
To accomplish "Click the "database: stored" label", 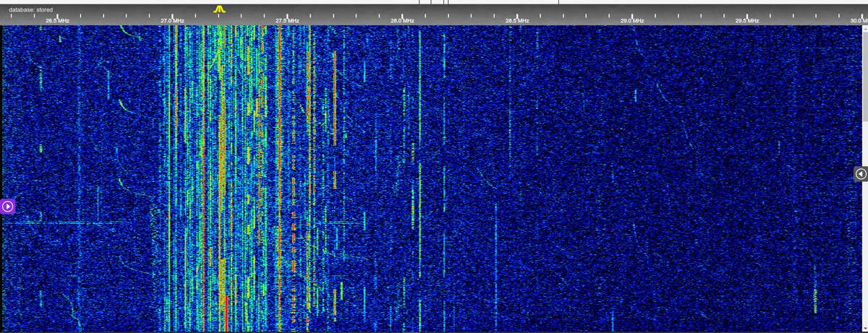I will pos(30,9).
